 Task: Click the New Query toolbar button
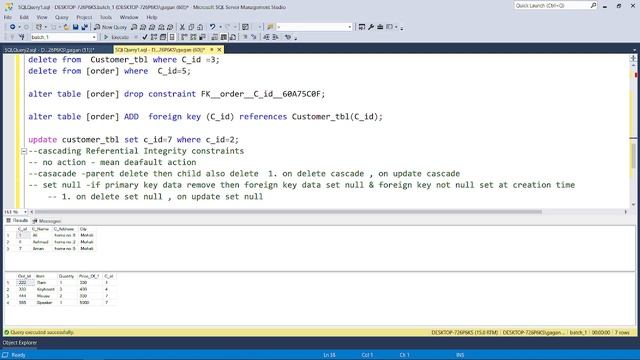[x=110, y=27]
